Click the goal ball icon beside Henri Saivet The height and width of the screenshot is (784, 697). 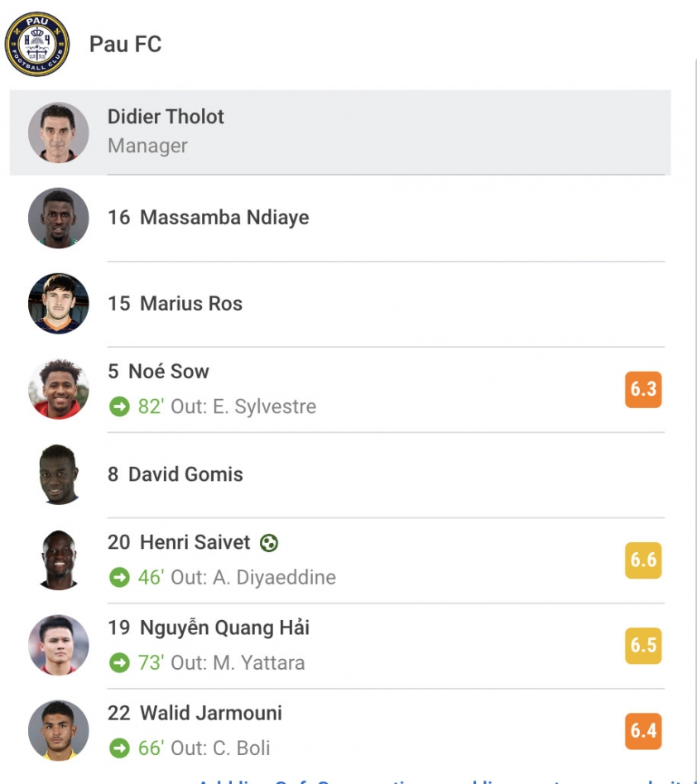pos(269,542)
